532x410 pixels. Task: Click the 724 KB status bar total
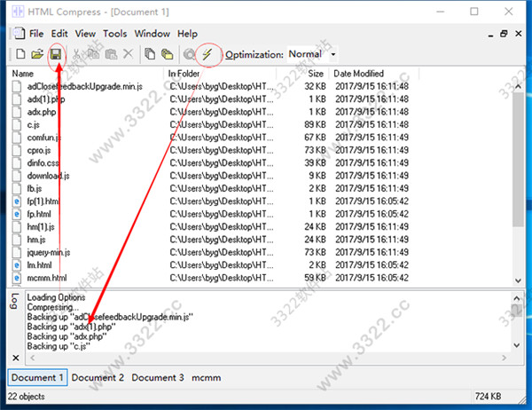[x=488, y=397]
